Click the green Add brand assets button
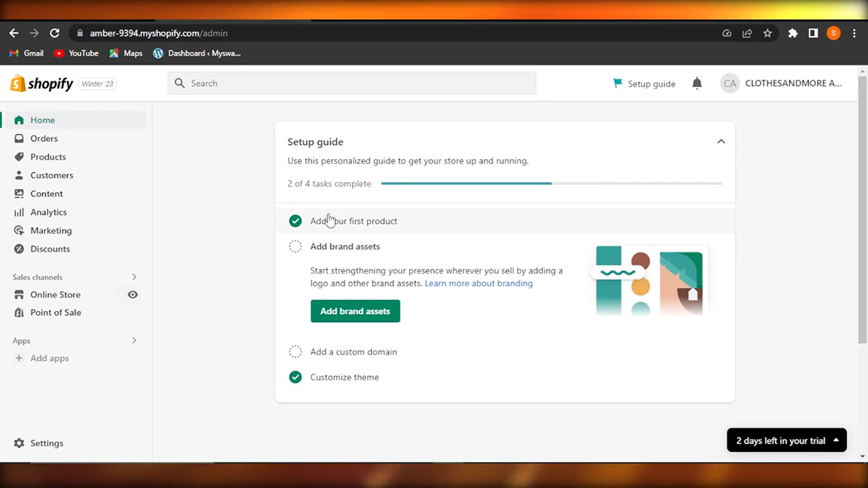Image resolution: width=868 pixels, height=488 pixels. click(355, 311)
